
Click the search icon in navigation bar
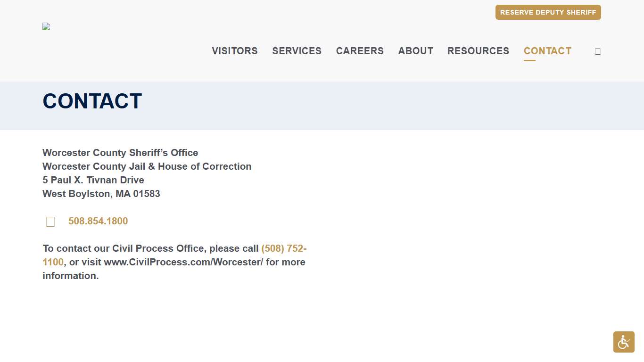pyautogui.click(x=597, y=52)
